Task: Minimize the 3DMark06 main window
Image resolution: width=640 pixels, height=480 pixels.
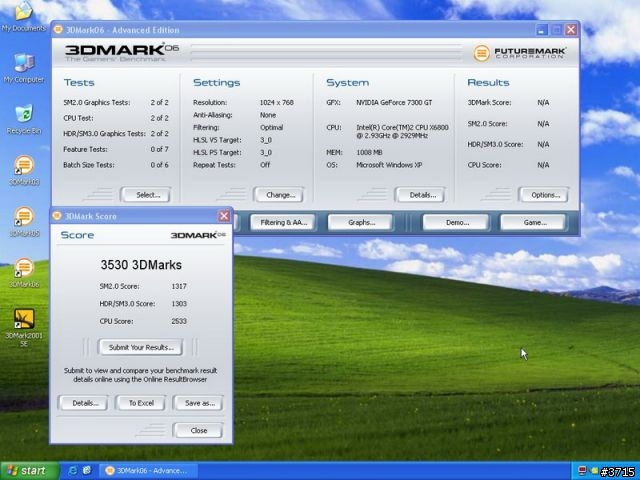Action: tap(542, 29)
